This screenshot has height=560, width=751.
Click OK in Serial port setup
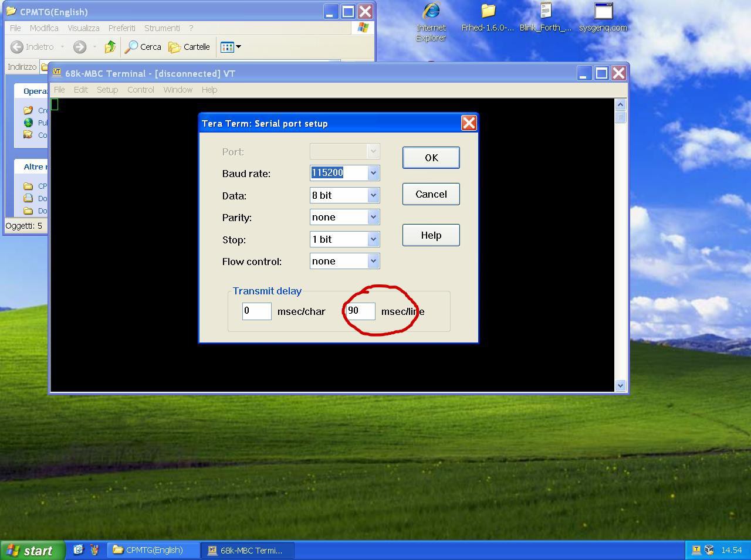431,158
